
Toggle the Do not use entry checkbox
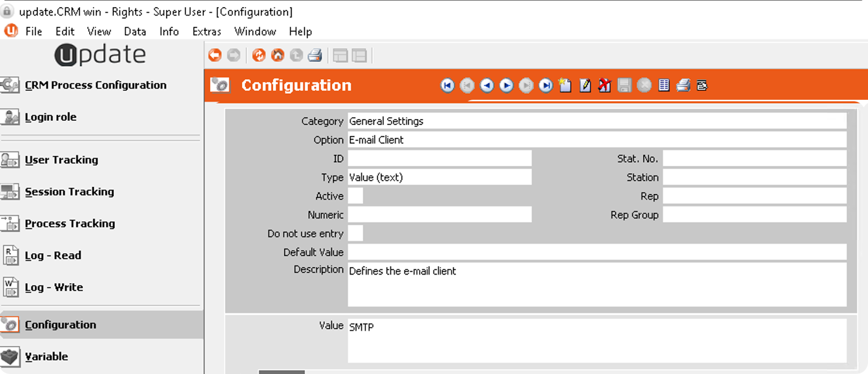point(355,234)
